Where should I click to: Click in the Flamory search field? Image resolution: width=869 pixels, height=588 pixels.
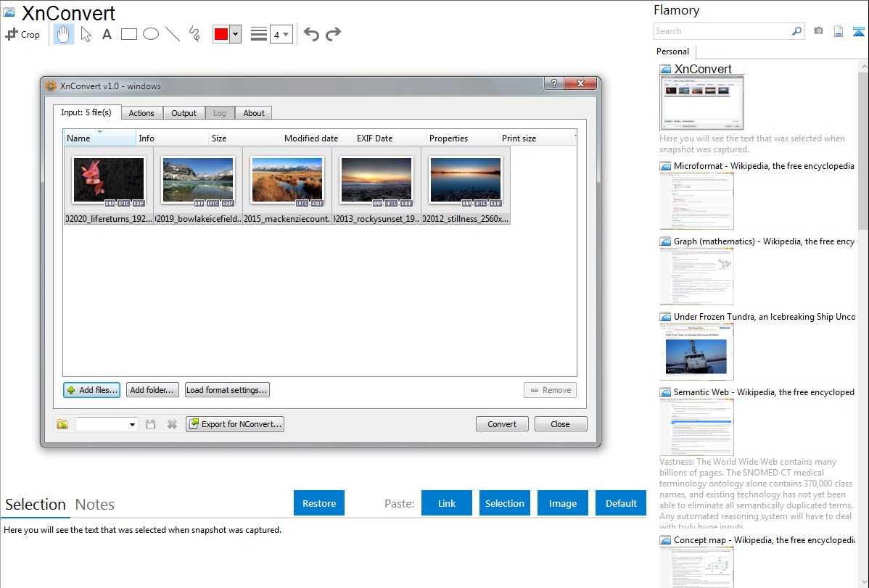tap(722, 31)
